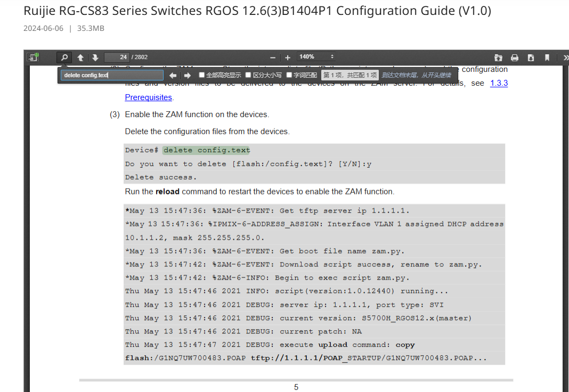The image size is (569, 392).
Task: Click the find text field
Action: [x=112, y=75]
